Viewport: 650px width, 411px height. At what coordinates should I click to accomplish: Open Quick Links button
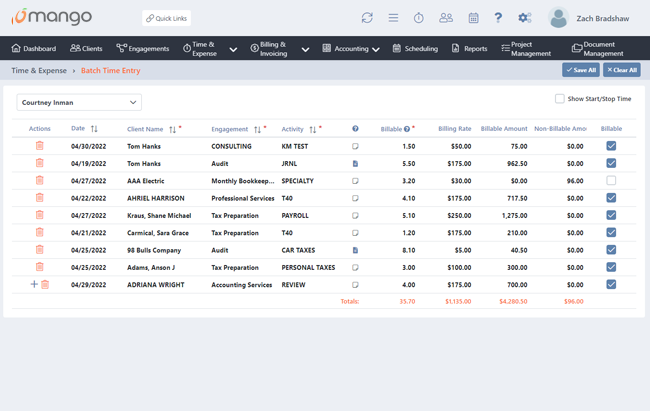(167, 18)
